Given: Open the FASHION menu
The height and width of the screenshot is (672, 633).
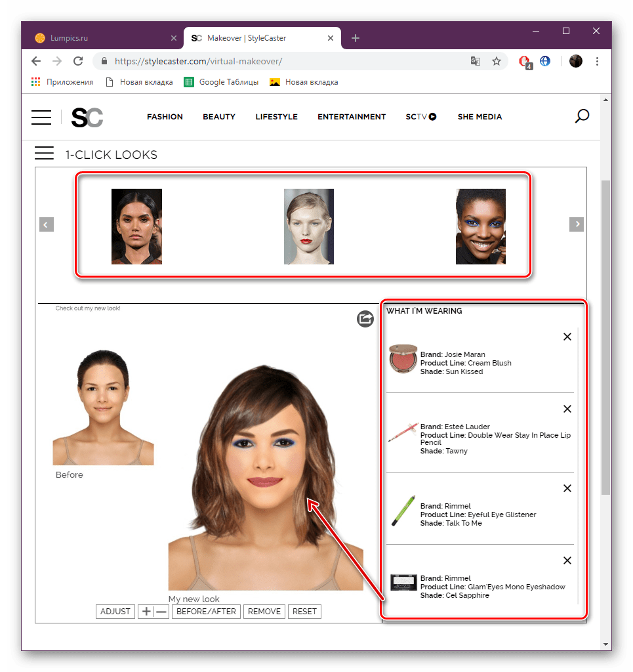Looking at the screenshot, I should click(165, 117).
